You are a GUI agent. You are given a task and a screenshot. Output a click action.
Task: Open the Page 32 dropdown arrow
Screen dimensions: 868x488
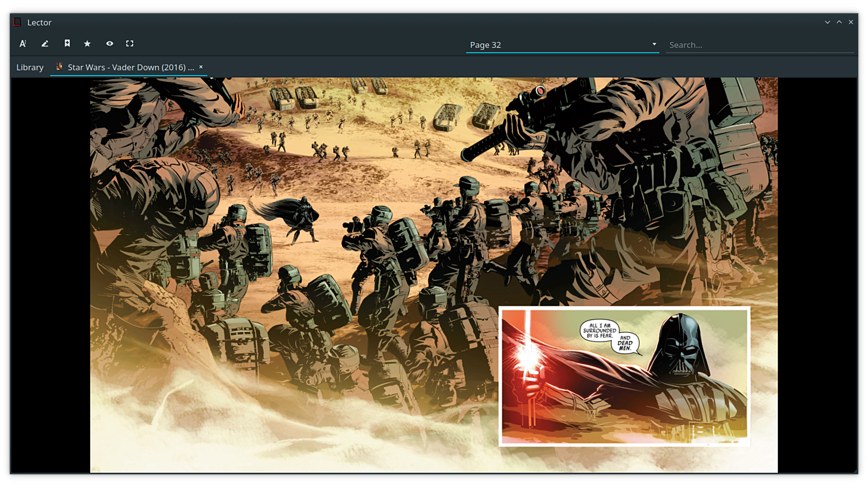[x=654, y=44]
